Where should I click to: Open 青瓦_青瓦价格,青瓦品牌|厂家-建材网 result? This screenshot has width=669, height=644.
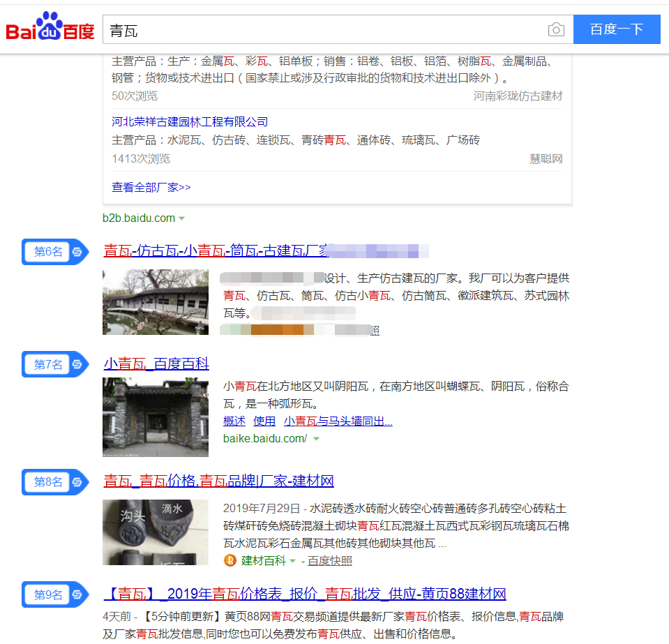218,481
